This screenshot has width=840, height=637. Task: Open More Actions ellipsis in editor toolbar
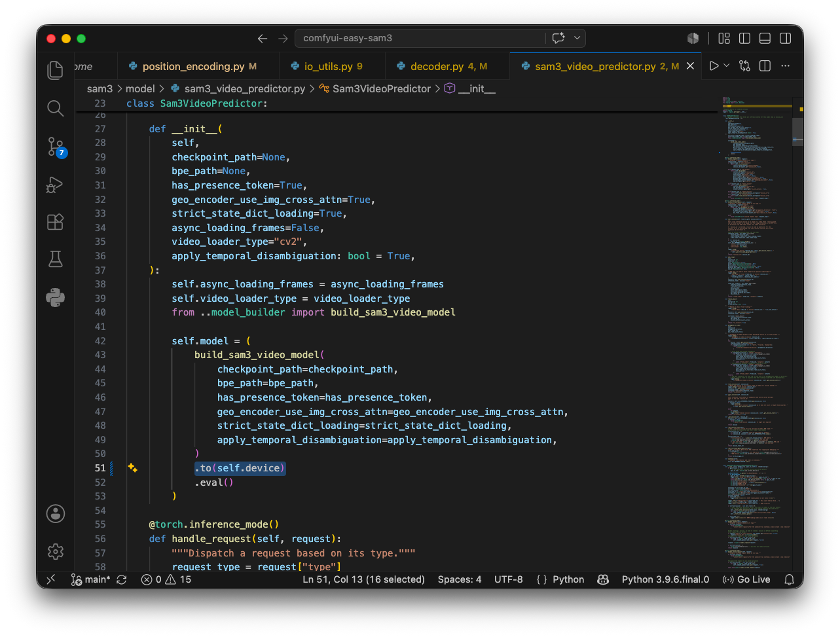pos(786,65)
